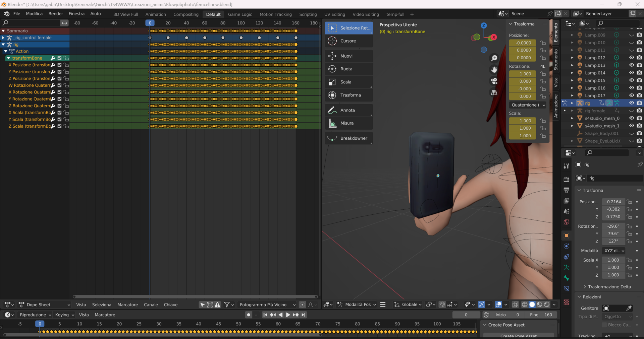
Task: Click the Scala X value field
Action: pyautogui.click(x=613, y=260)
